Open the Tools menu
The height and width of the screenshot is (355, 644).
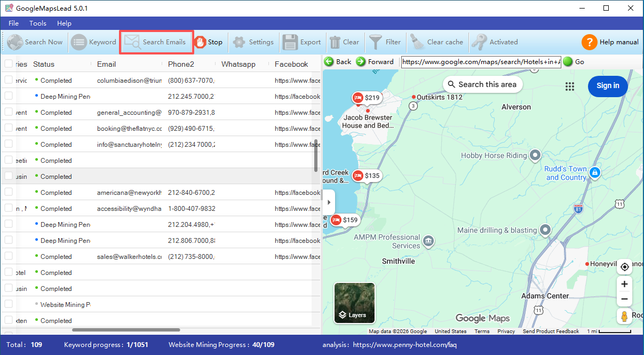[x=38, y=23]
